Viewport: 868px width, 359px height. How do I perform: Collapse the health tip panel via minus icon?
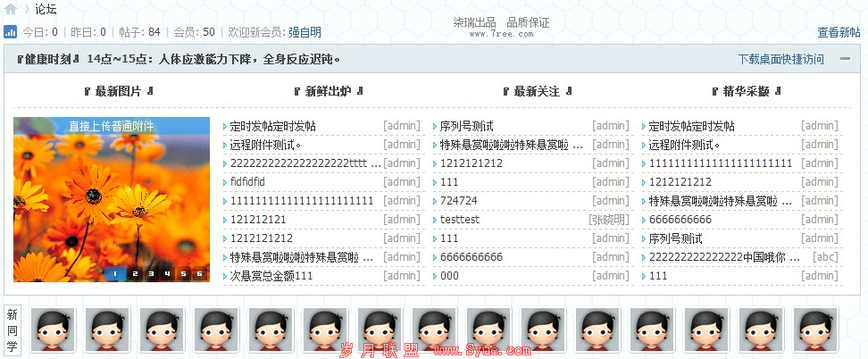pos(845,59)
